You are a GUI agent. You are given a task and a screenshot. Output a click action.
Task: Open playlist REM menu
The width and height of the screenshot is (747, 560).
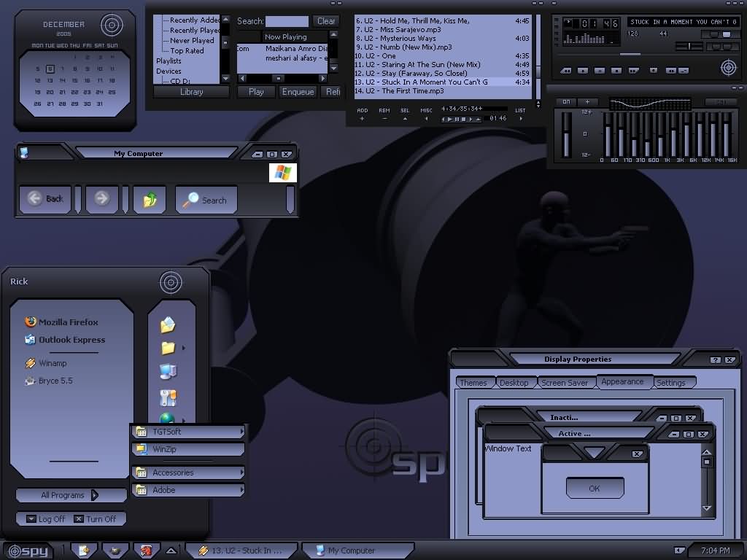[384, 114]
